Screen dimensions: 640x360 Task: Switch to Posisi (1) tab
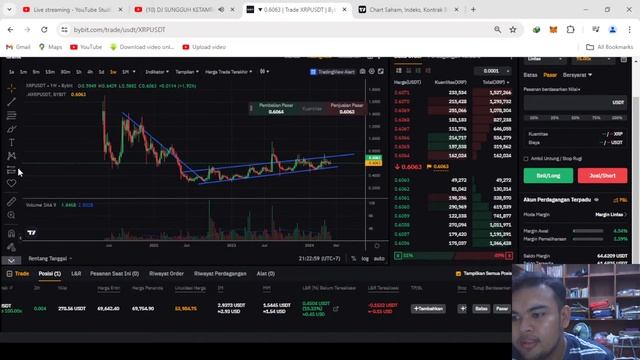49,273
